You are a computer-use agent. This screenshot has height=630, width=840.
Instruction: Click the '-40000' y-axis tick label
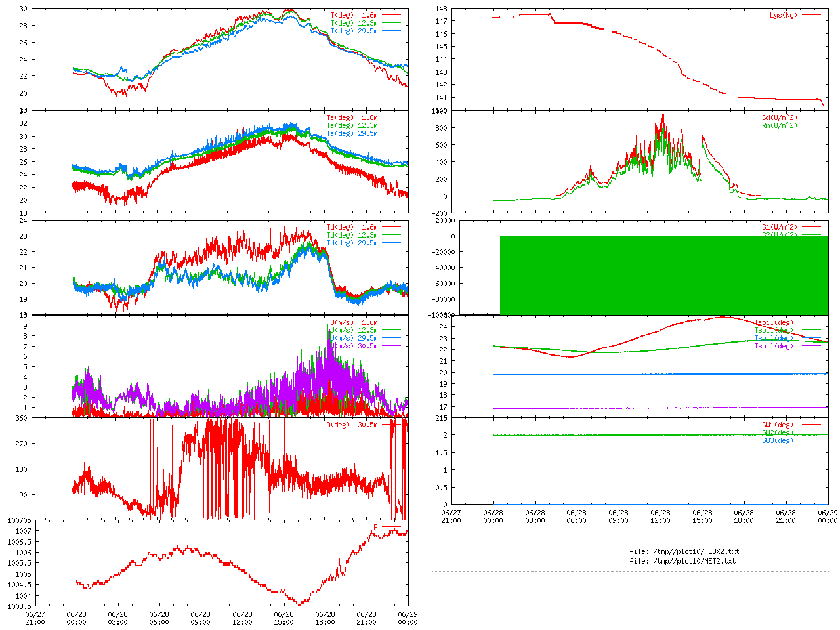(443, 268)
